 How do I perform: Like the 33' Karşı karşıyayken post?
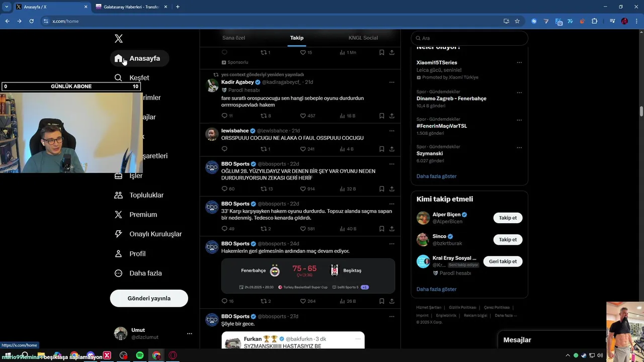tap(303, 229)
